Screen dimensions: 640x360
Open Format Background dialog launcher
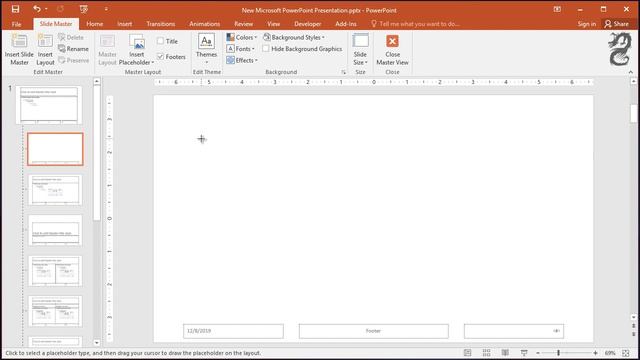coord(344,72)
